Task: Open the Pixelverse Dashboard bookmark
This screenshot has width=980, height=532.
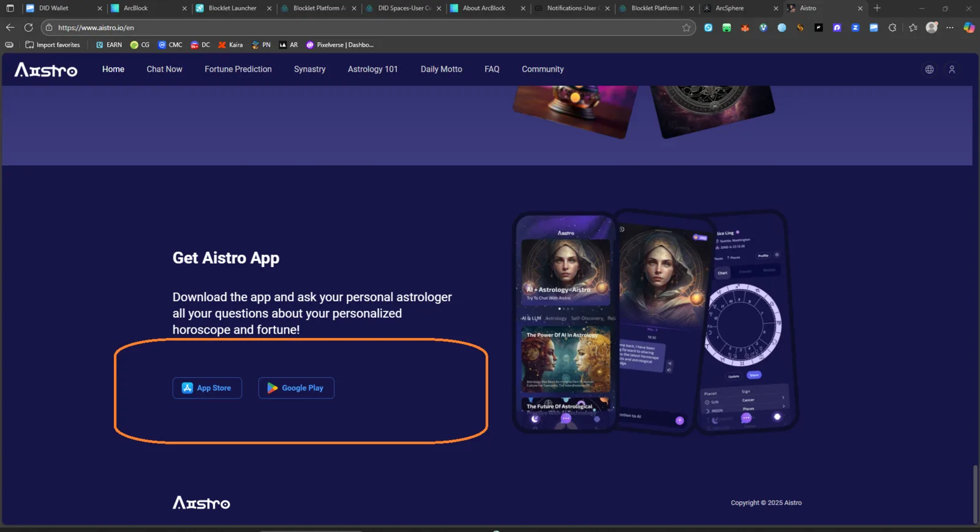Action: tap(340, 45)
